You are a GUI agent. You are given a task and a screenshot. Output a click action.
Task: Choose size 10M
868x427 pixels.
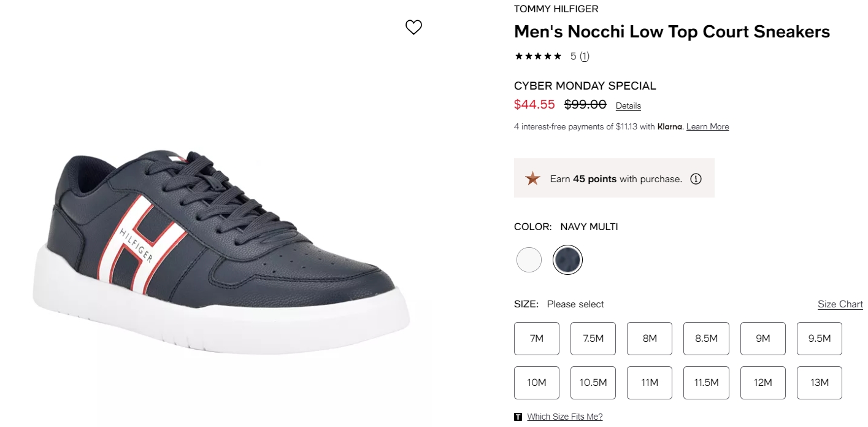click(537, 383)
